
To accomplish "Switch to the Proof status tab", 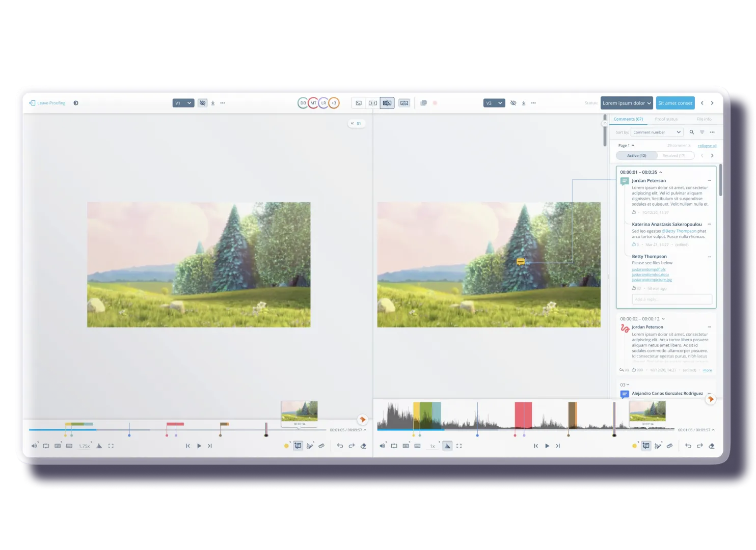I will coord(666,119).
